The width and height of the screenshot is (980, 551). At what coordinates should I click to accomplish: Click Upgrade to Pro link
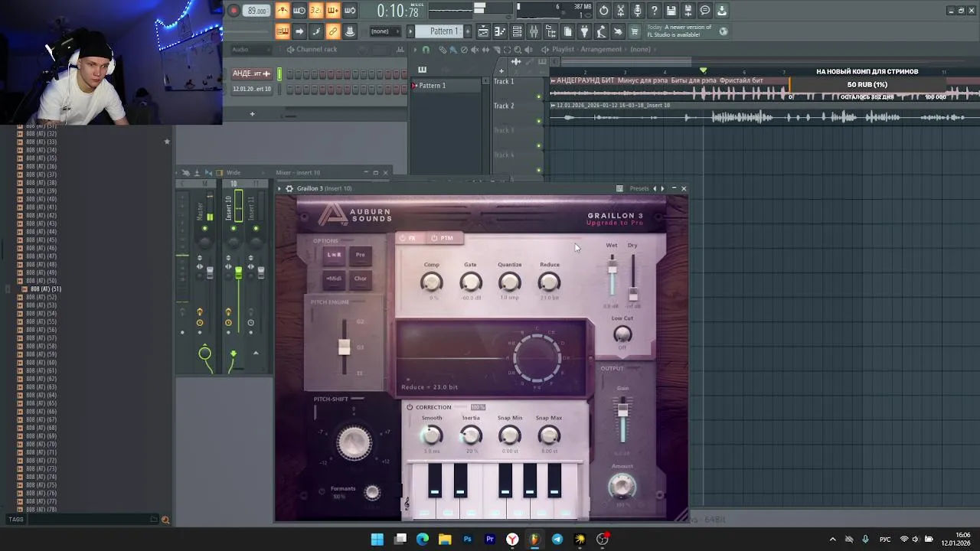[x=615, y=223]
